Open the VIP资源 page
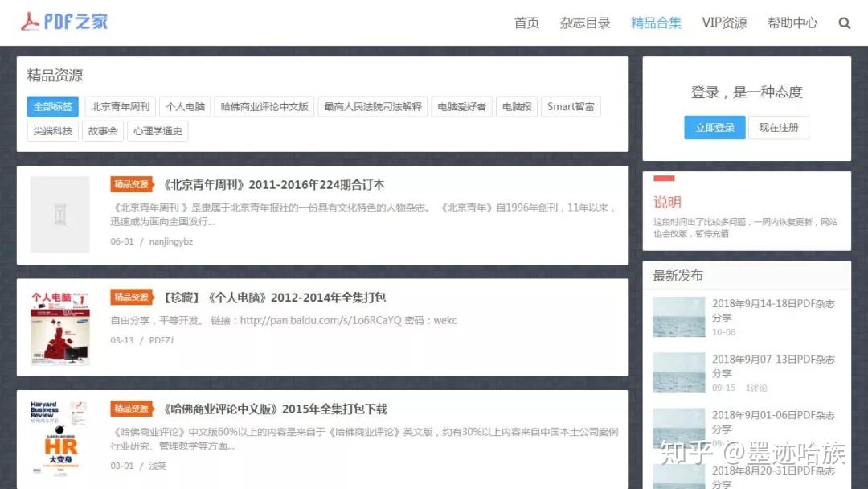Viewport: 868px width, 489px height. tap(725, 23)
